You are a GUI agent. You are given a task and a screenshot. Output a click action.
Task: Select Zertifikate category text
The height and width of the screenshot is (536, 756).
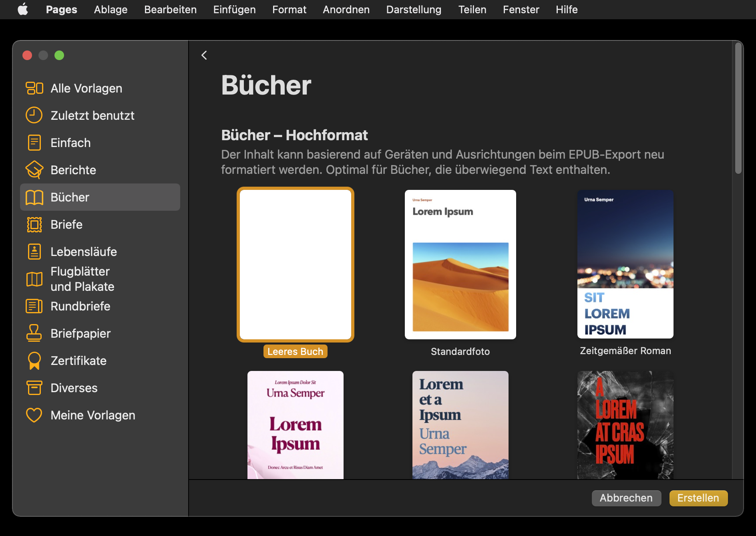[x=78, y=361]
